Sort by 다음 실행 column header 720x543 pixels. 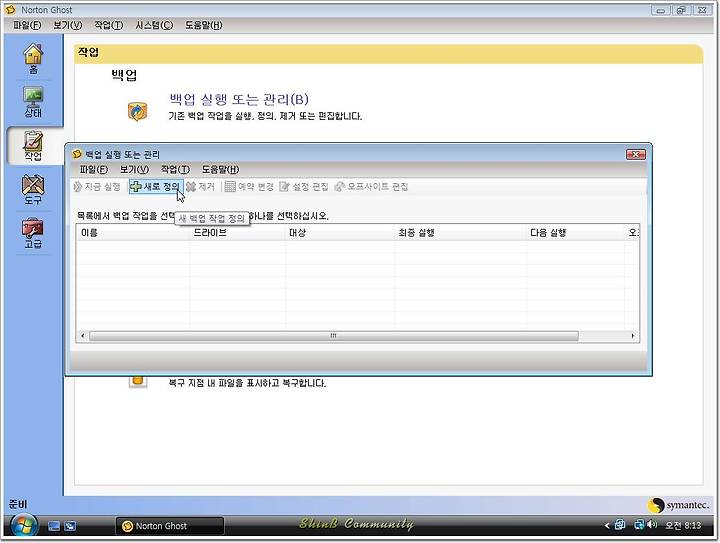pyautogui.click(x=575, y=233)
